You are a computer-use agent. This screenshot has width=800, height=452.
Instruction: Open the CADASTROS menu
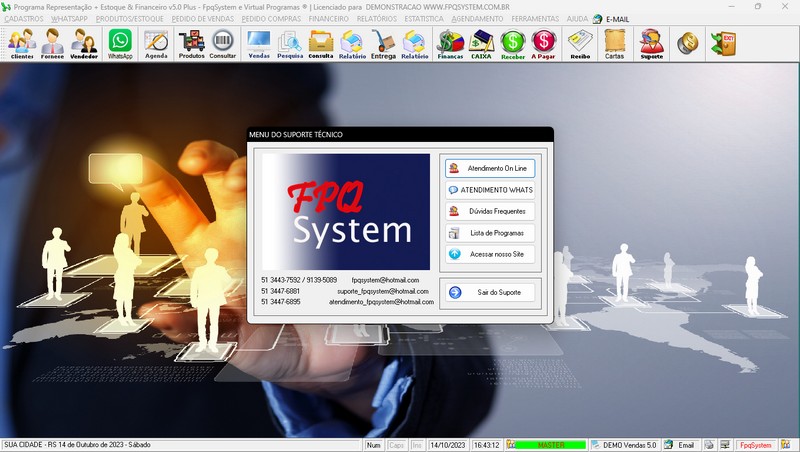point(24,19)
